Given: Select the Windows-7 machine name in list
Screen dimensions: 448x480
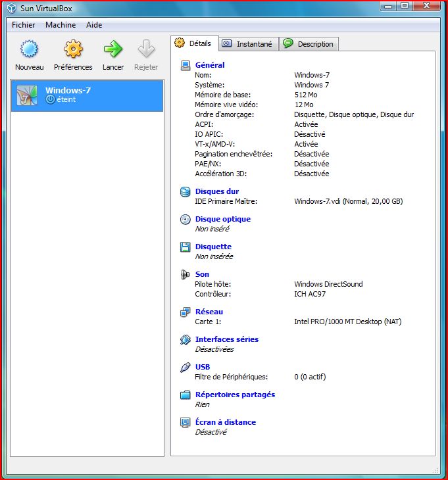Looking at the screenshot, I should (x=68, y=90).
